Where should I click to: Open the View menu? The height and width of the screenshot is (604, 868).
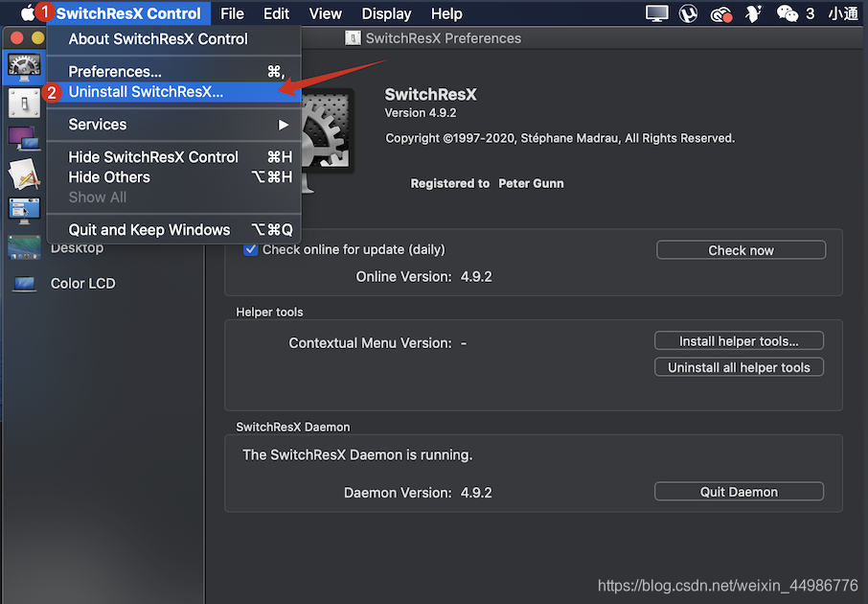pyautogui.click(x=325, y=13)
